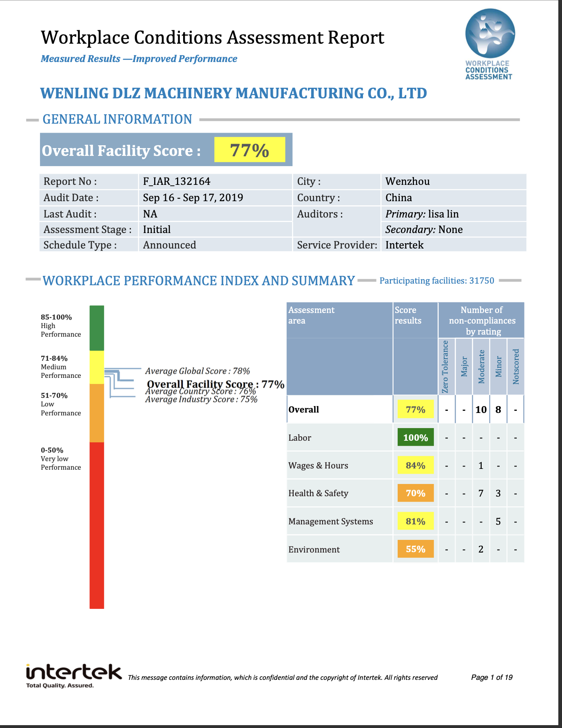Click 'Page 1 of 19' page indicator
The width and height of the screenshot is (562, 728).
pyautogui.click(x=492, y=677)
